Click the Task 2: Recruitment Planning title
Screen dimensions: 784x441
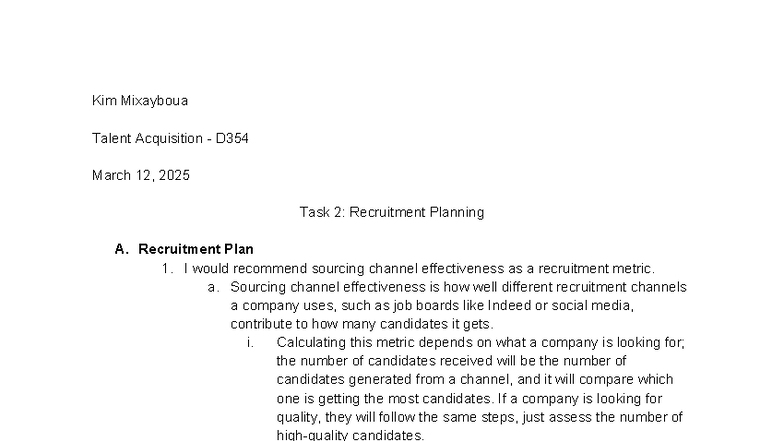pyautogui.click(x=391, y=212)
